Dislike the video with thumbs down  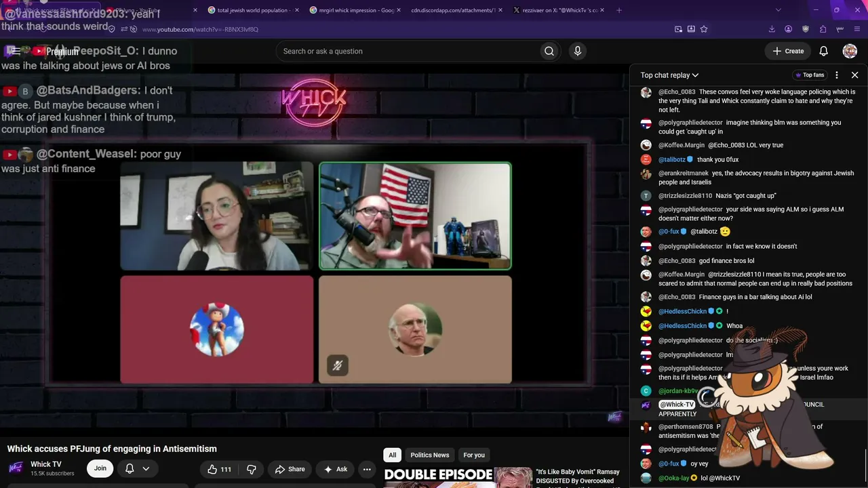tap(252, 469)
